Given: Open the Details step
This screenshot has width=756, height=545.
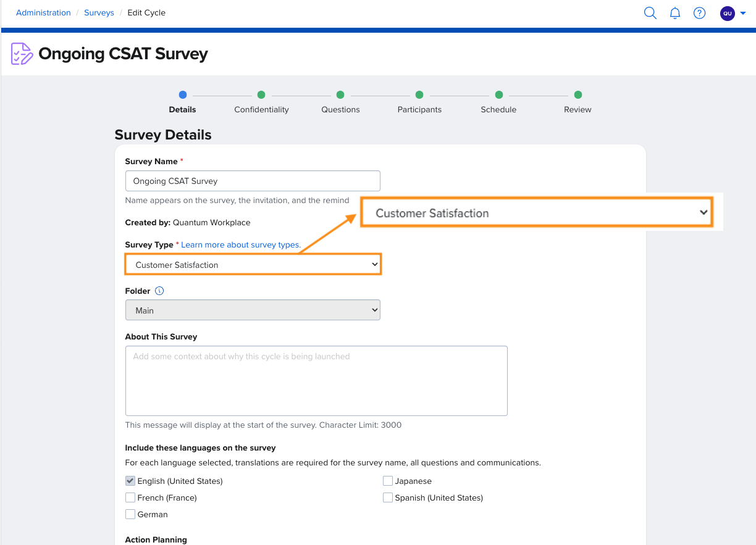Looking at the screenshot, I should [182, 102].
